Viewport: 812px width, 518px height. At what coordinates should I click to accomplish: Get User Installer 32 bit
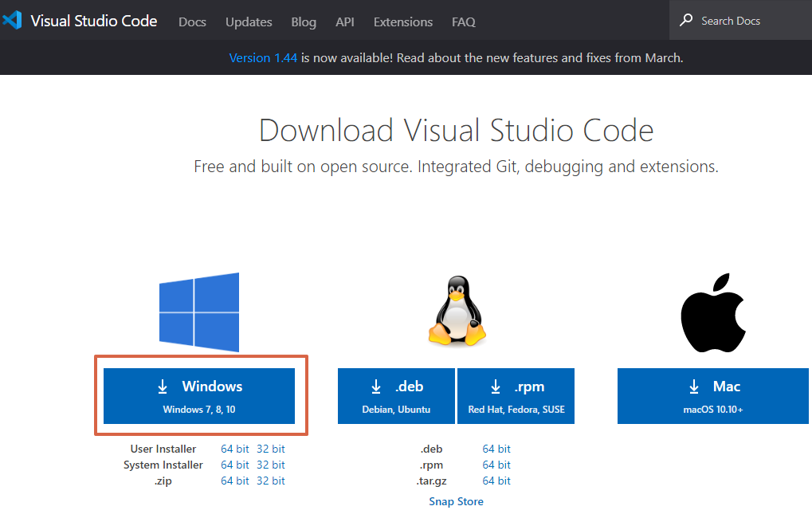[270, 449]
